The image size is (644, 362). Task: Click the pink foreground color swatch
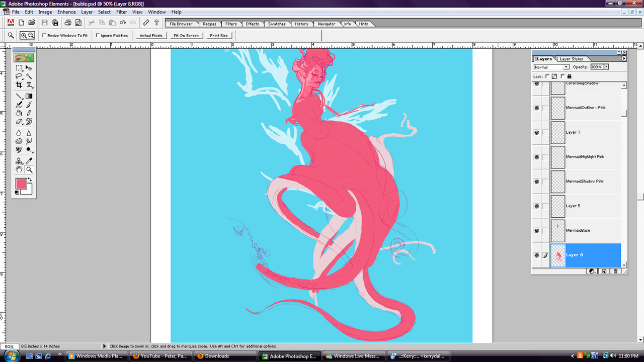[x=21, y=184]
